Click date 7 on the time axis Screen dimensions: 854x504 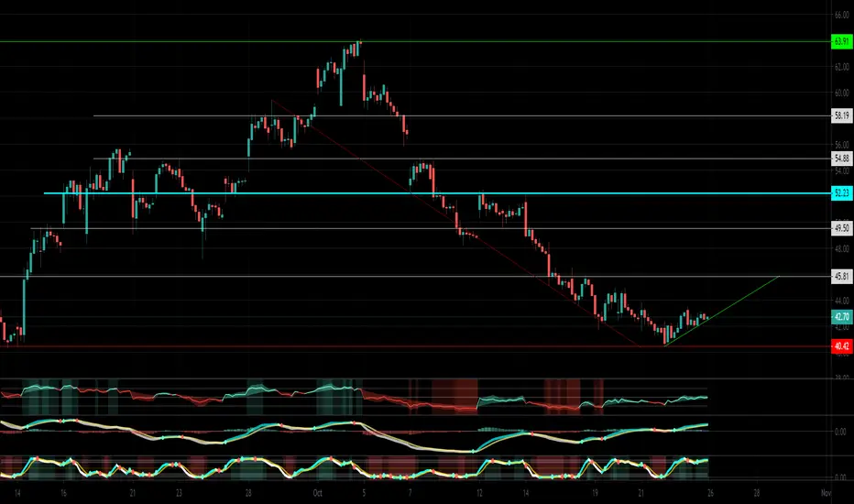(x=411, y=494)
